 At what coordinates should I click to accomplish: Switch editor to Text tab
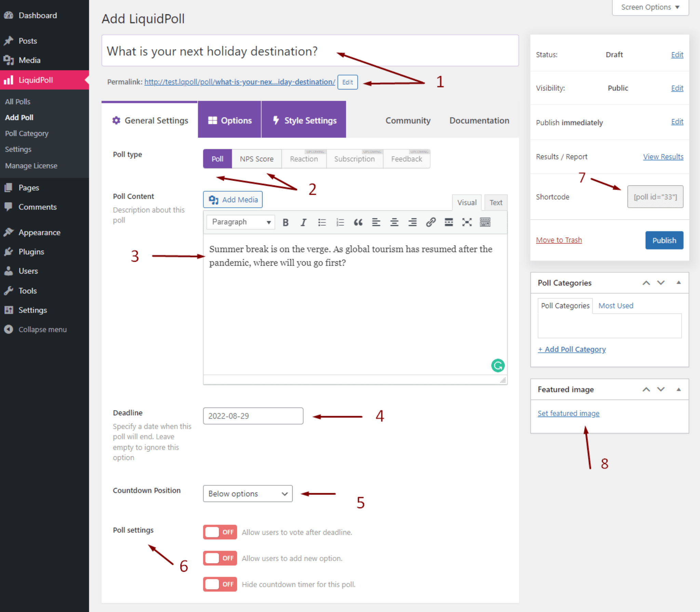click(496, 203)
